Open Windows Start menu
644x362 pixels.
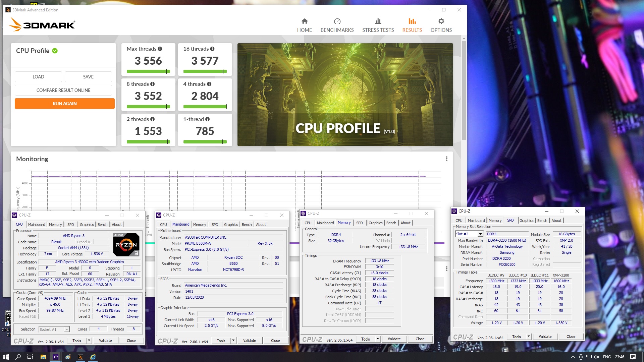[x=6, y=357]
